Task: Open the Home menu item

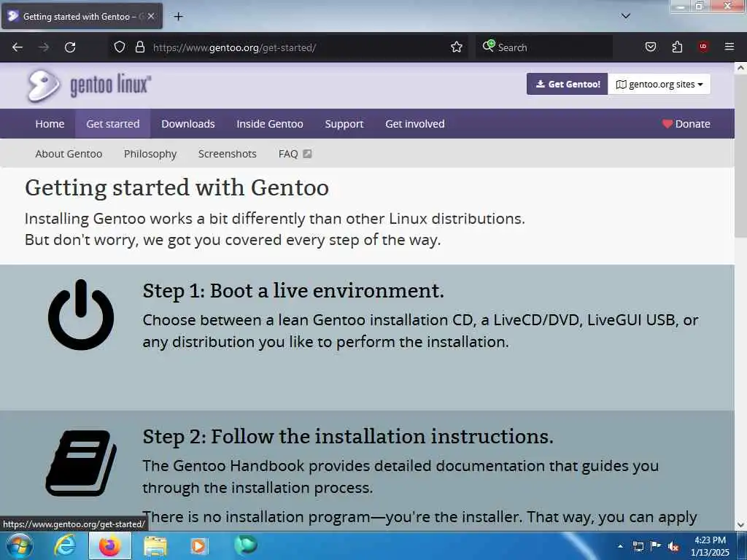Action: pos(50,124)
